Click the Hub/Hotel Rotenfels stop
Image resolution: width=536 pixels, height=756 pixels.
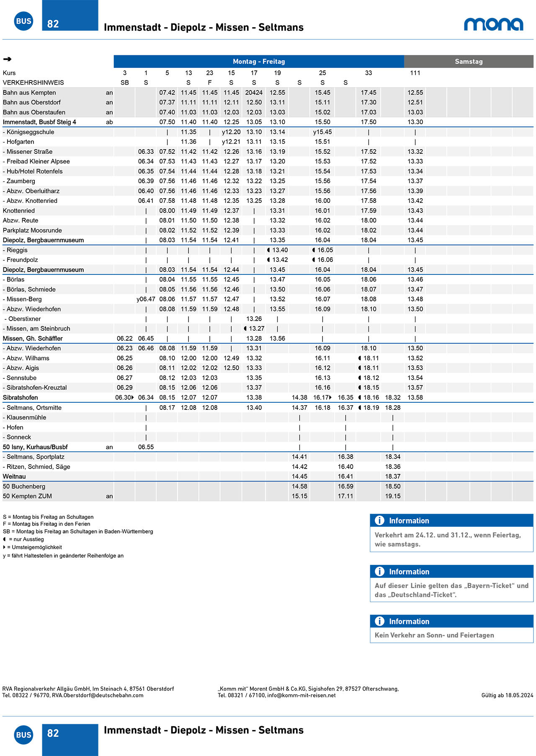tap(33, 171)
